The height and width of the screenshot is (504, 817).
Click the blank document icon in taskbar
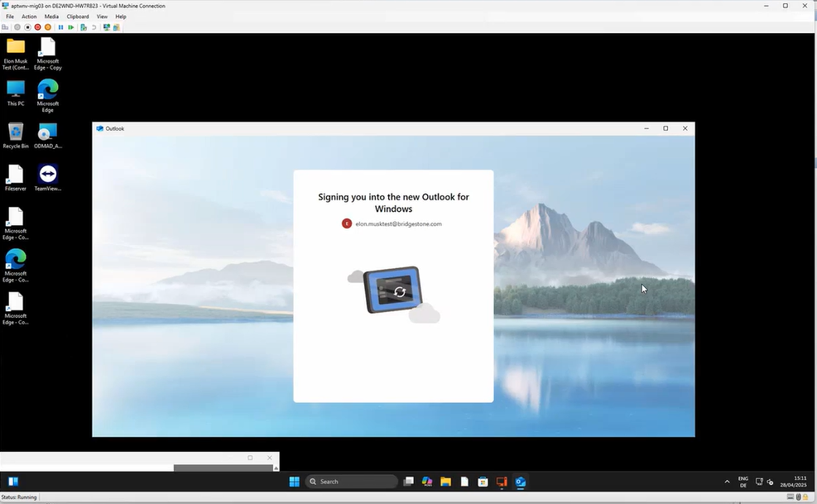464,482
